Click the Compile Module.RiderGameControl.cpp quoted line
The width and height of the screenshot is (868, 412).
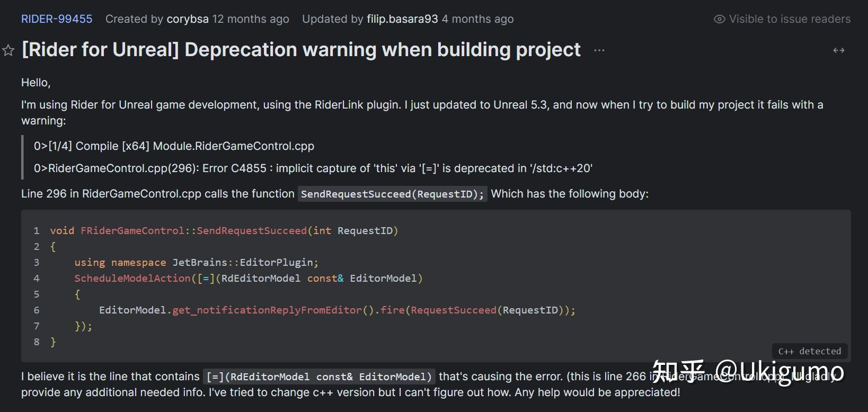174,146
